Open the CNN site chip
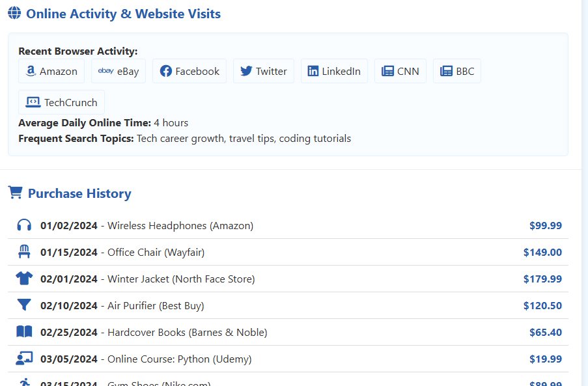The image size is (588, 386). click(400, 71)
